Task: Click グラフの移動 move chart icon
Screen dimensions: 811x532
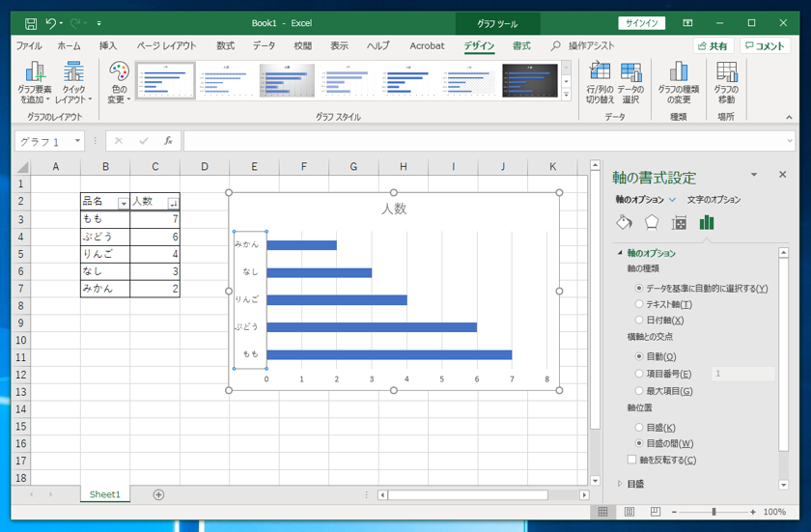Action: point(727,82)
